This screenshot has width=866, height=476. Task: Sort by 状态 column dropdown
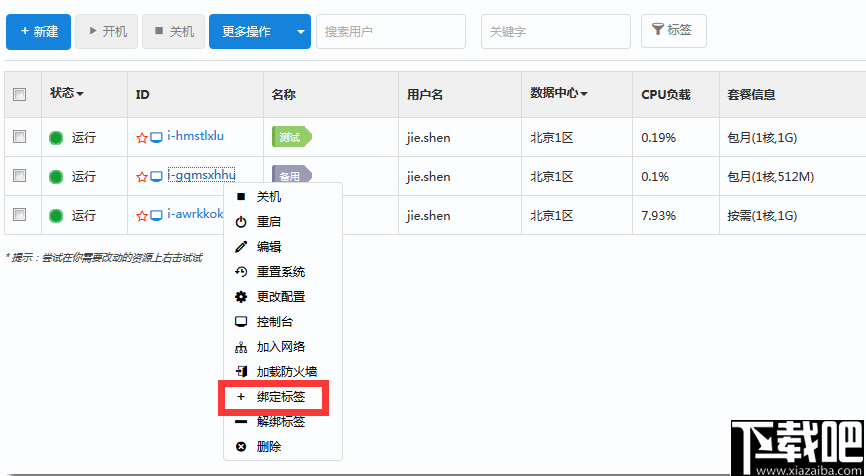click(x=67, y=93)
